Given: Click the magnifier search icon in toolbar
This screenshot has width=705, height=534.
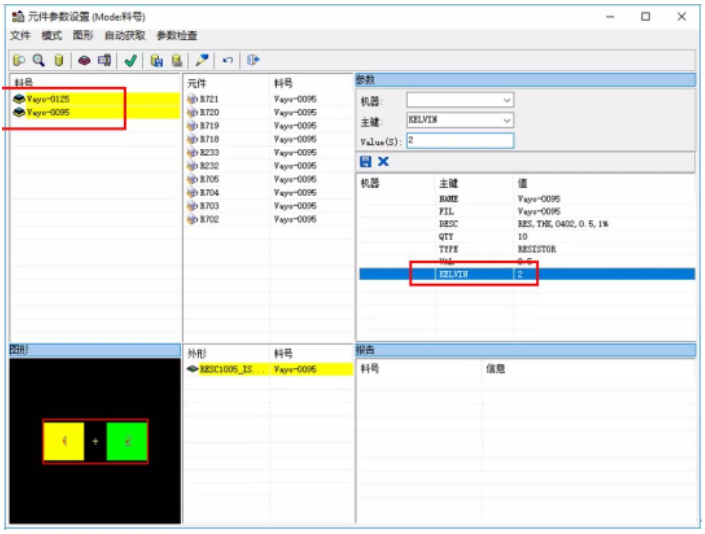Looking at the screenshot, I should [x=37, y=60].
